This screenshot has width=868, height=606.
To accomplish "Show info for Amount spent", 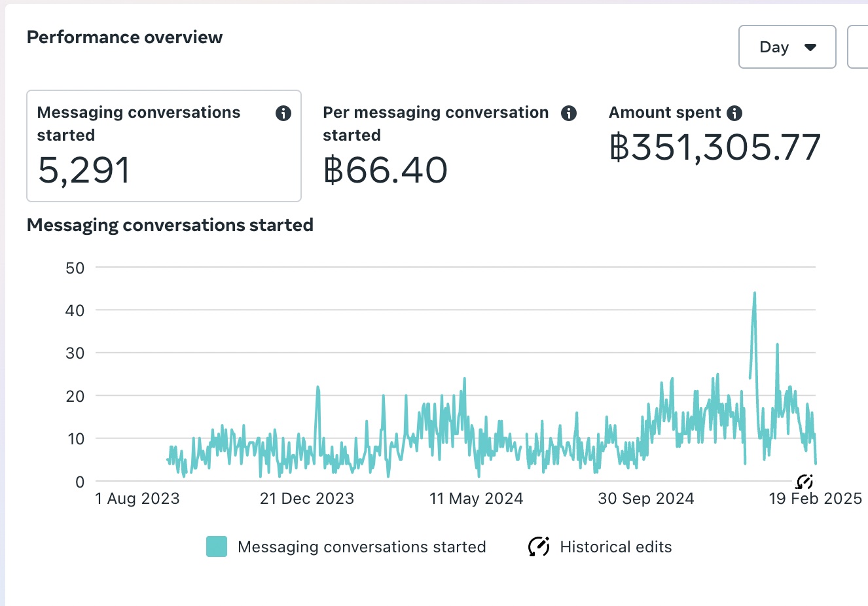I will (735, 113).
